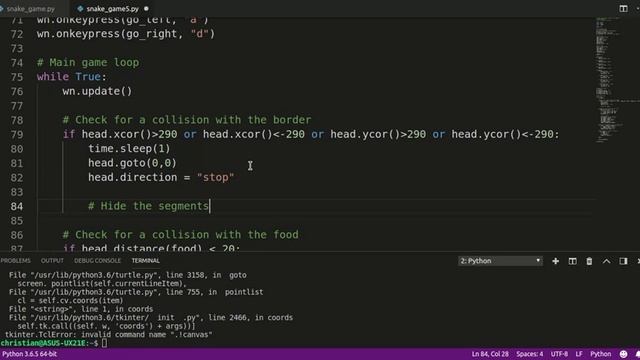Image resolution: width=640 pixels, height=360 pixels.
Task: Click Python 3.6.5 64-bit interpreter in status bar
Action: (x=30, y=354)
